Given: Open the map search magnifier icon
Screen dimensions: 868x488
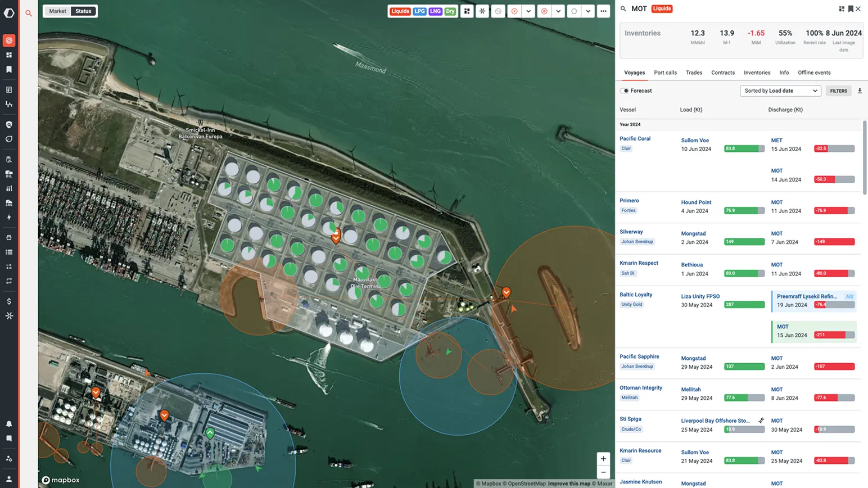Looking at the screenshot, I should (29, 13).
